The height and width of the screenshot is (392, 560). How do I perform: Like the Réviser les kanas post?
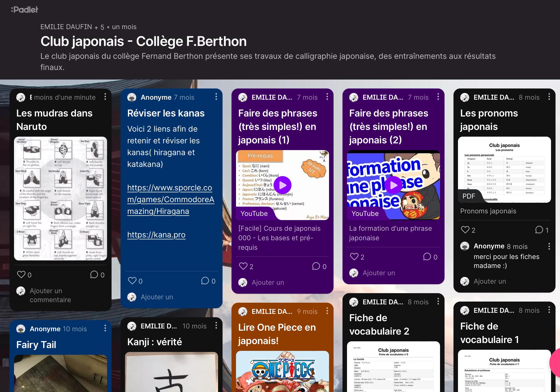pos(132,281)
